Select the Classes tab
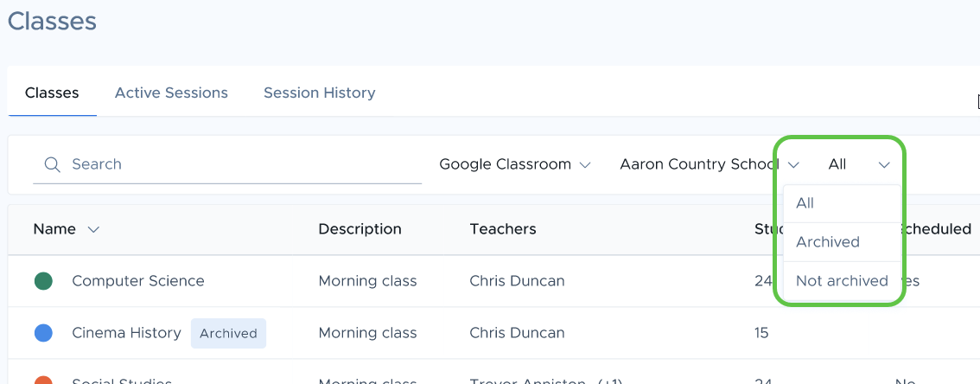This screenshot has height=384, width=980. click(52, 93)
